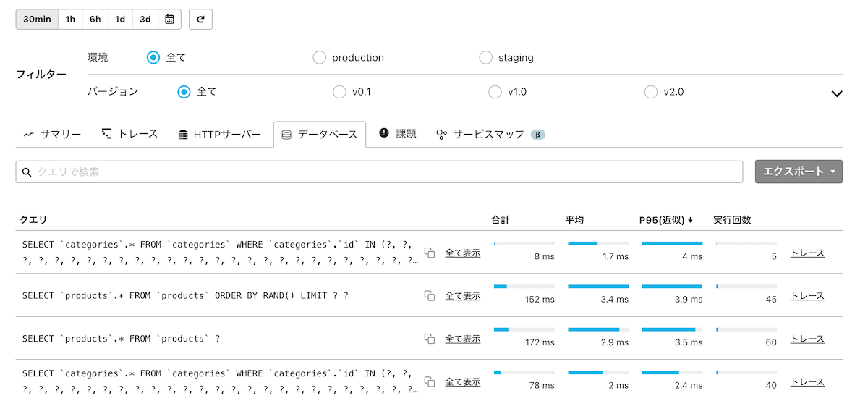Open トレース link for first query

(807, 253)
